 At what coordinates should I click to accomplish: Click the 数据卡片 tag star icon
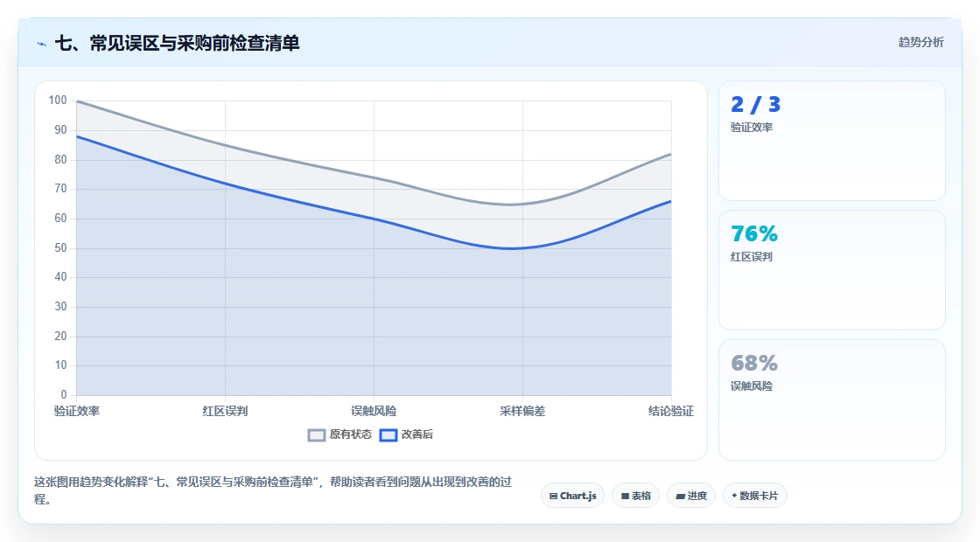734,496
